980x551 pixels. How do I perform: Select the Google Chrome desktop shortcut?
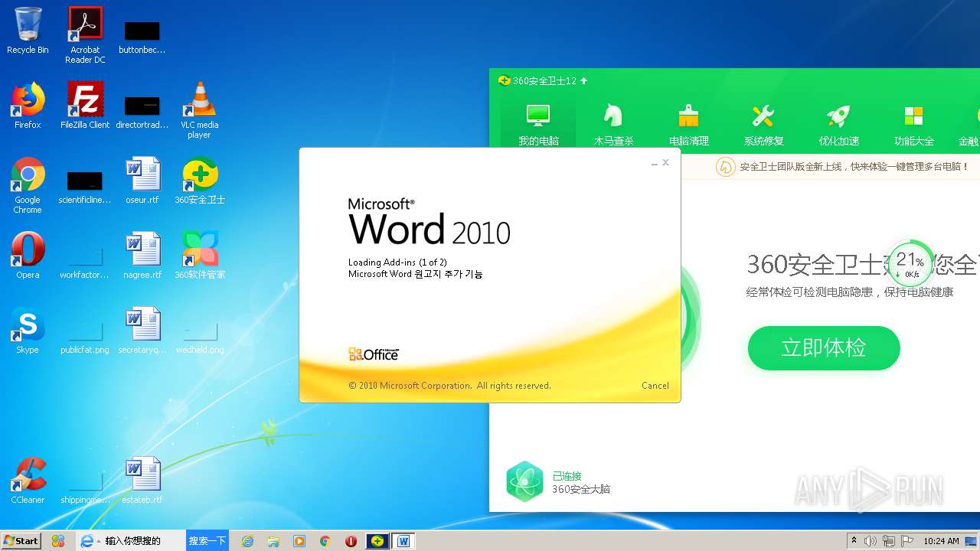click(x=28, y=185)
